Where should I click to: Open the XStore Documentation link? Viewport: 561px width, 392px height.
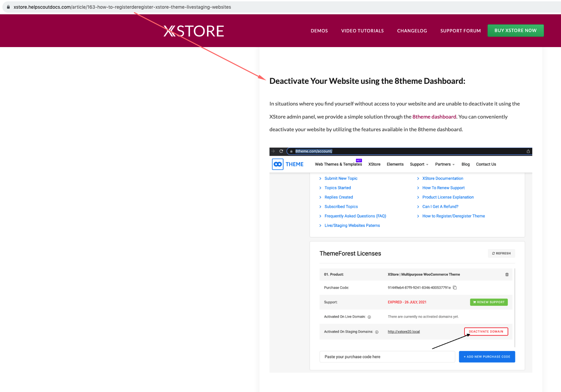(x=443, y=179)
